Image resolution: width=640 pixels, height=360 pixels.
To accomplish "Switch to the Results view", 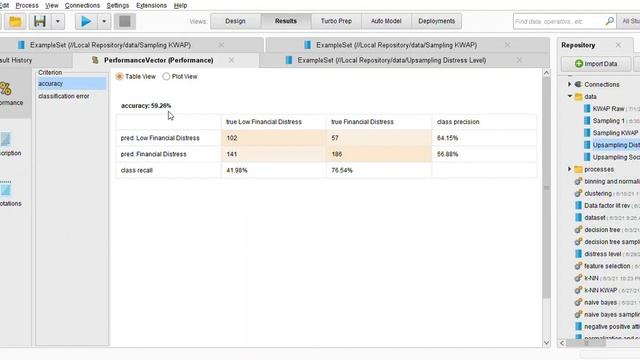I will pos(286,21).
